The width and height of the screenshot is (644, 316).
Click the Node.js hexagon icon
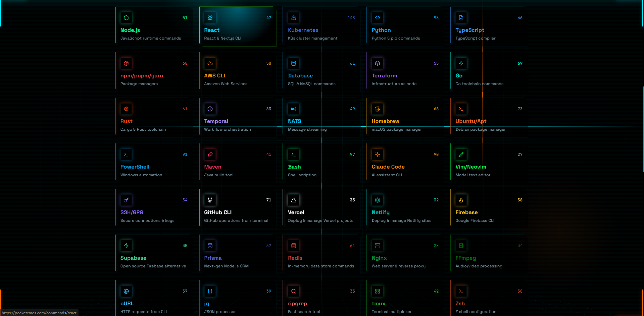pyautogui.click(x=126, y=18)
